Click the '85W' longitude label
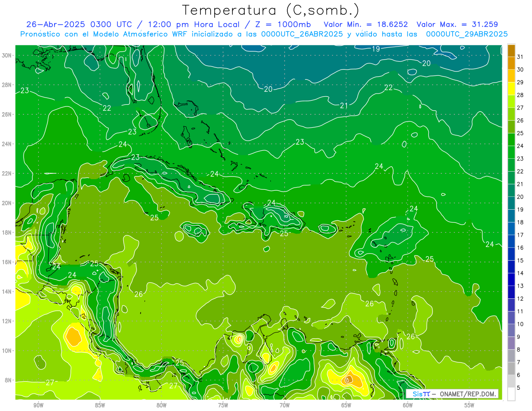Image resolution: width=532 pixels, height=411 pixels. coord(100,405)
